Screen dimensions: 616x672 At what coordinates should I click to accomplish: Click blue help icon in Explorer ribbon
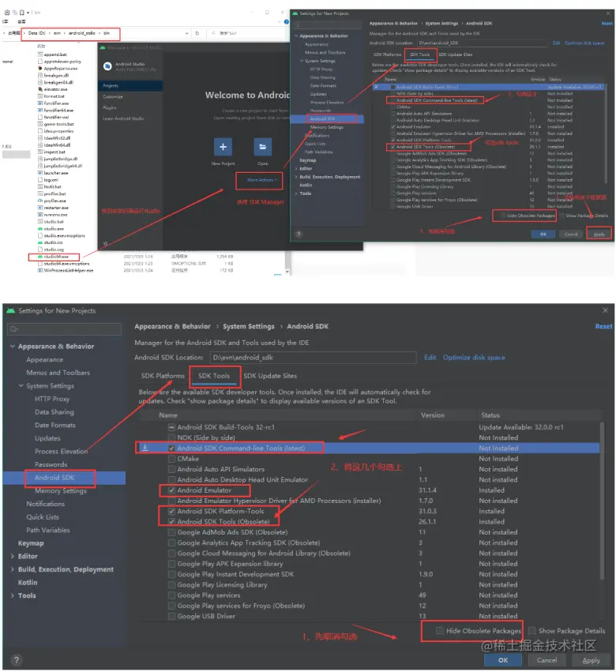[287, 22]
